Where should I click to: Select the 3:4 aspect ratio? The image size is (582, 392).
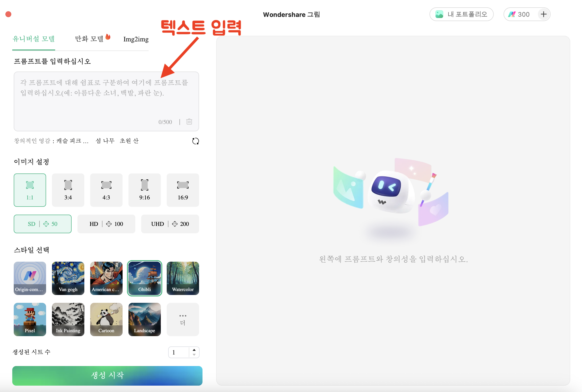coord(68,190)
